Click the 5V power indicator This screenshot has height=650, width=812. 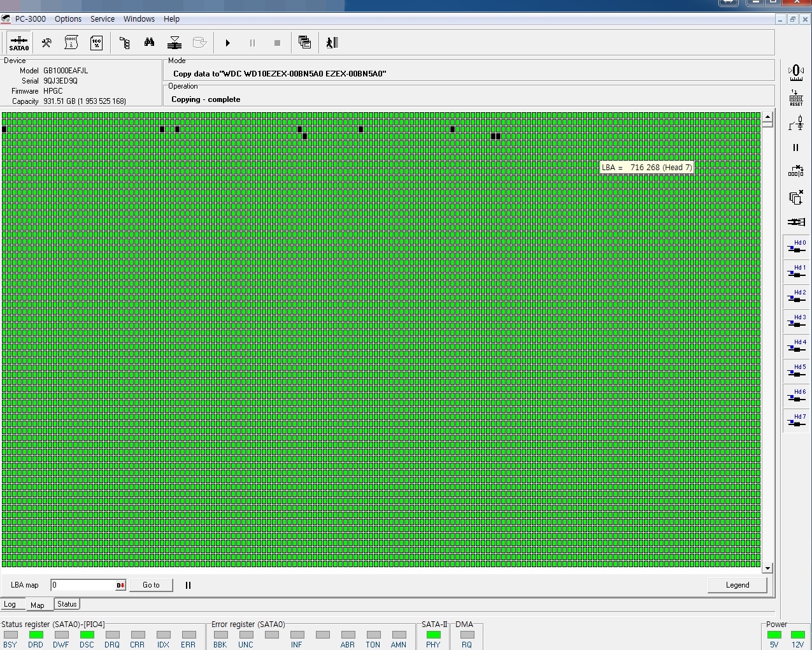point(774,635)
